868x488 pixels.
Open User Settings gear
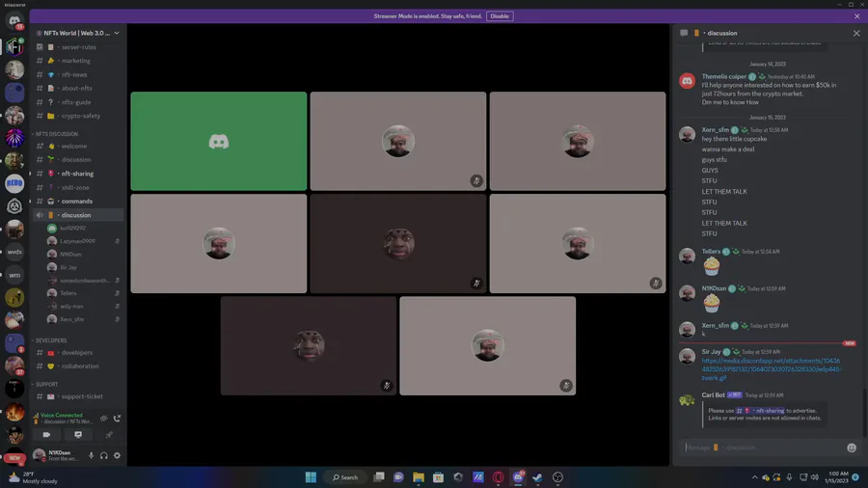[x=117, y=455]
